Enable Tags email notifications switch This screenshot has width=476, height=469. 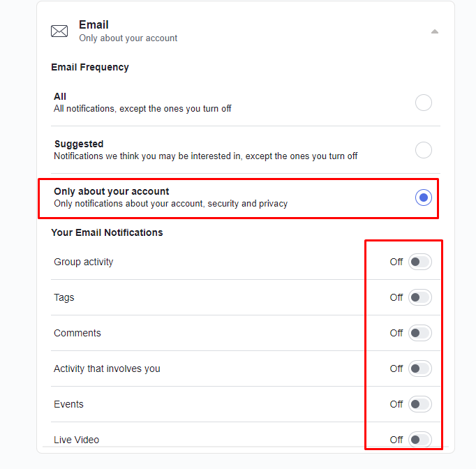(419, 297)
